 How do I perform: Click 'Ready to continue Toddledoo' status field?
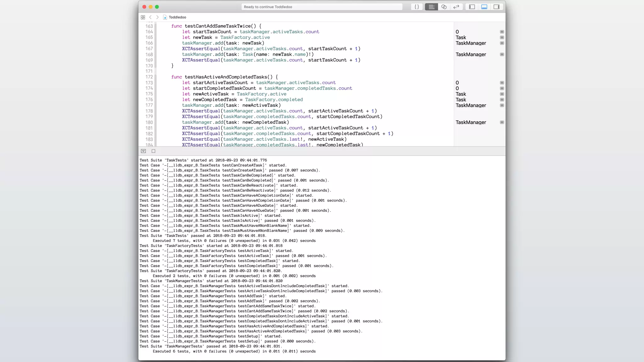click(322, 7)
